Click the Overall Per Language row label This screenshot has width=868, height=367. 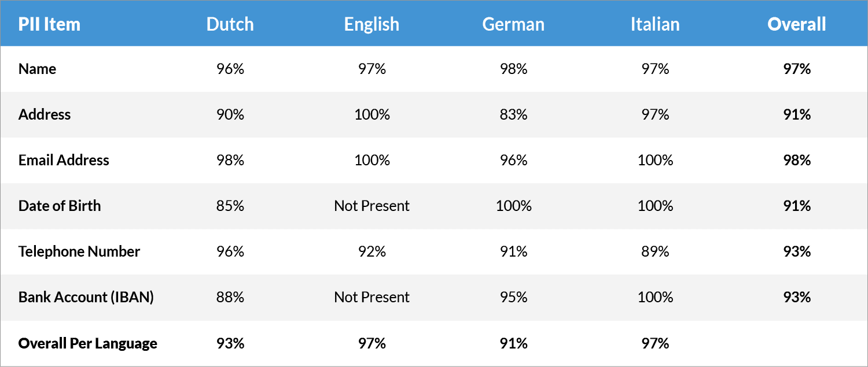(88, 343)
